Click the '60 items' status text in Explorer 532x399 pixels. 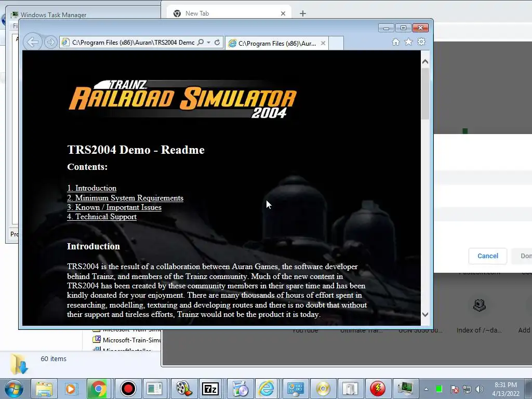(54, 358)
